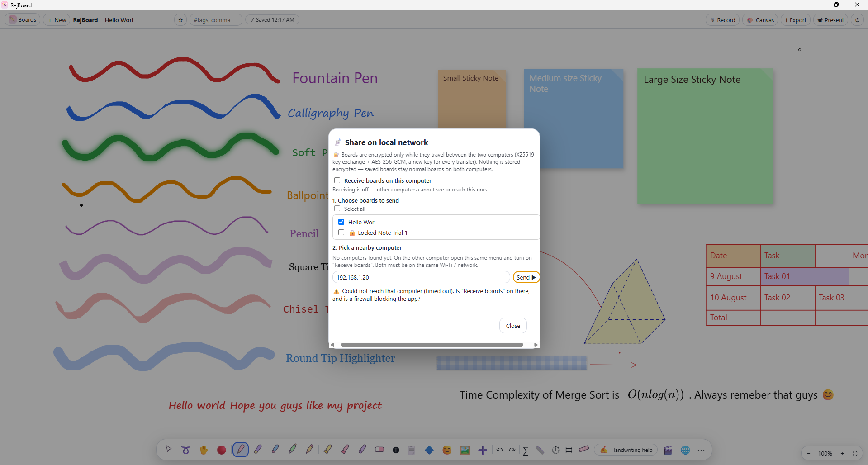This screenshot has width=868, height=465.
Task: Click the highlighted active pen tool
Action: tap(240, 450)
